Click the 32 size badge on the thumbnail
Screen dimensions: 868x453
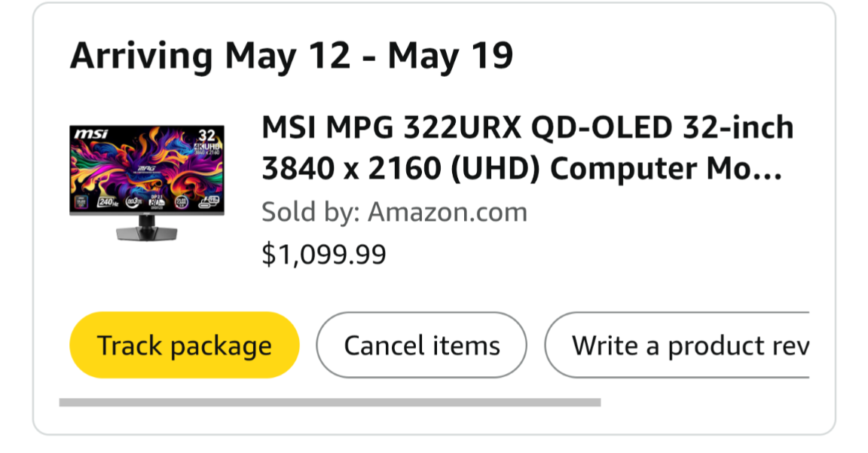(206, 136)
